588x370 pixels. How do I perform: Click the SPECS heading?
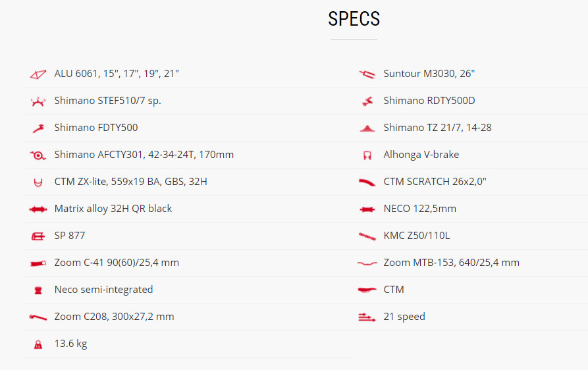354,18
